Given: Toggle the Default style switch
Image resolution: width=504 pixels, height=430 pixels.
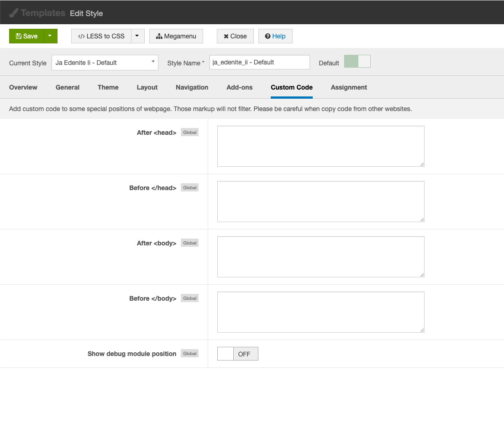Looking at the screenshot, I should click(x=357, y=62).
